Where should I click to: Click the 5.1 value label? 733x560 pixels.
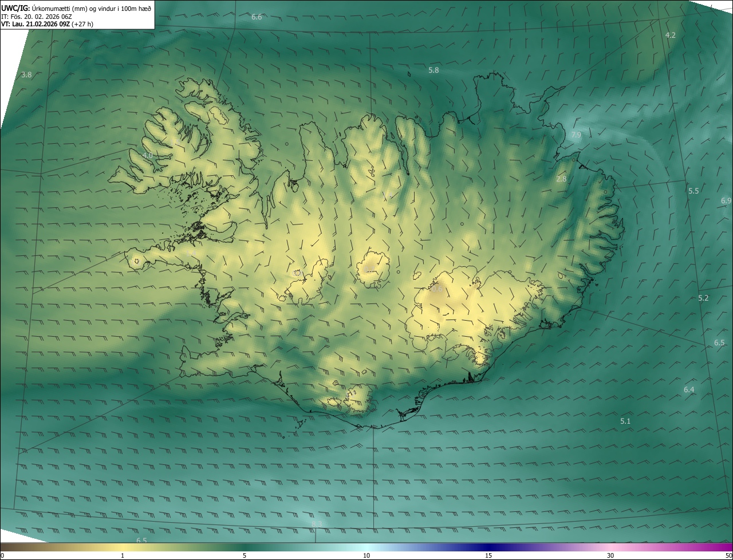625,421
